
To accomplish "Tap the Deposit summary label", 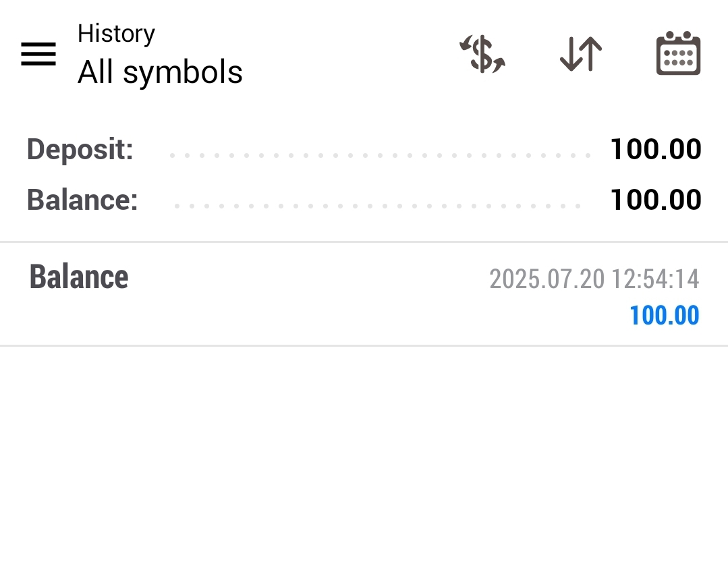I will [x=80, y=149].
